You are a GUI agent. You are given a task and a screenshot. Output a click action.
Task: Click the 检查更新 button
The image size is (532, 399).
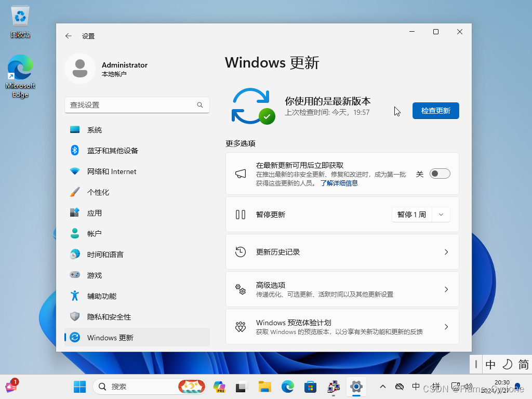tap(436, 111)
